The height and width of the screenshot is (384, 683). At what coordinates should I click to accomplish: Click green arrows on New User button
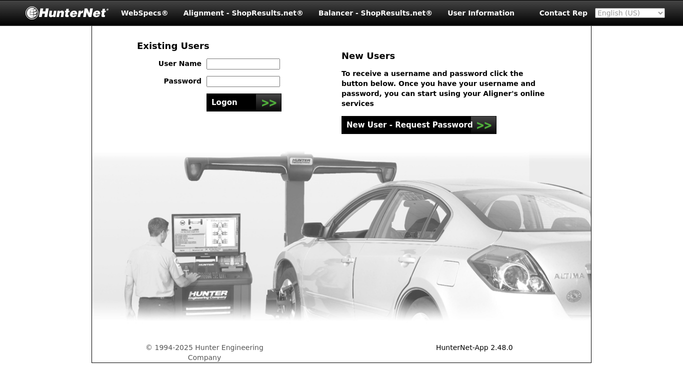click(x=484, y=125)
